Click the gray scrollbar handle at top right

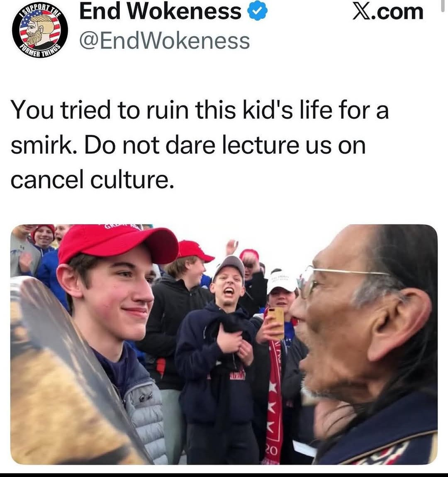click(x=443, y=5)
